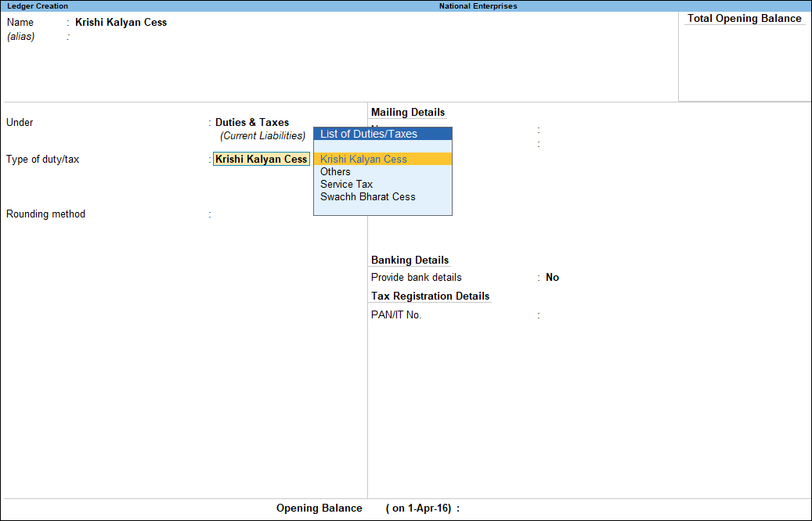Click the PAN/IT No. label
This screenshot has width=812, height=521.
click(396, 315)
